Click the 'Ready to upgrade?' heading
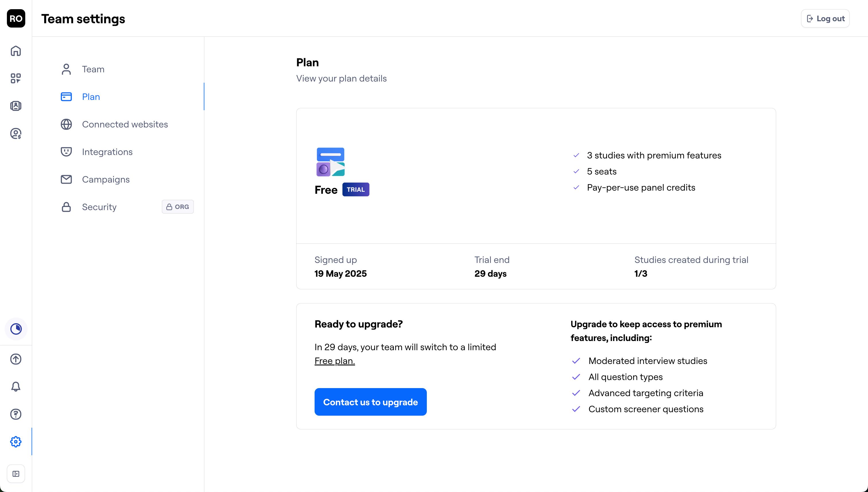This screenshot has height=492, width=868. 359,324
